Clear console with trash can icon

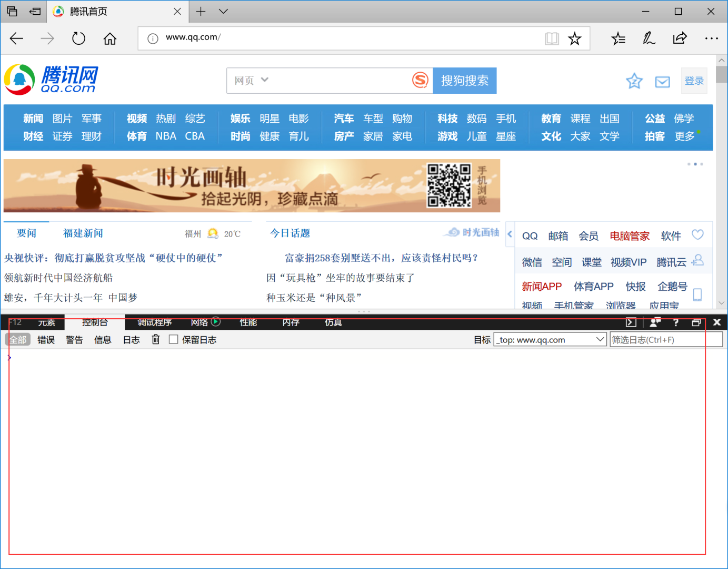click(156, 339)
